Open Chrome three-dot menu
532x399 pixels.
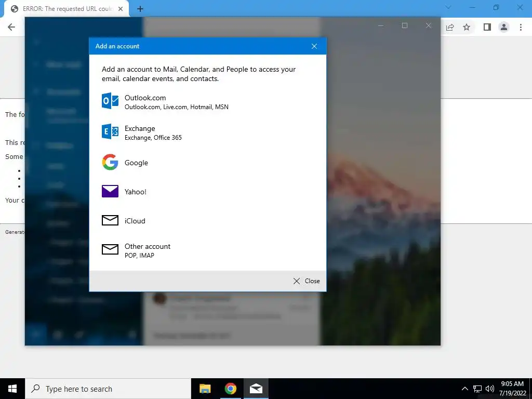[521, 27]
